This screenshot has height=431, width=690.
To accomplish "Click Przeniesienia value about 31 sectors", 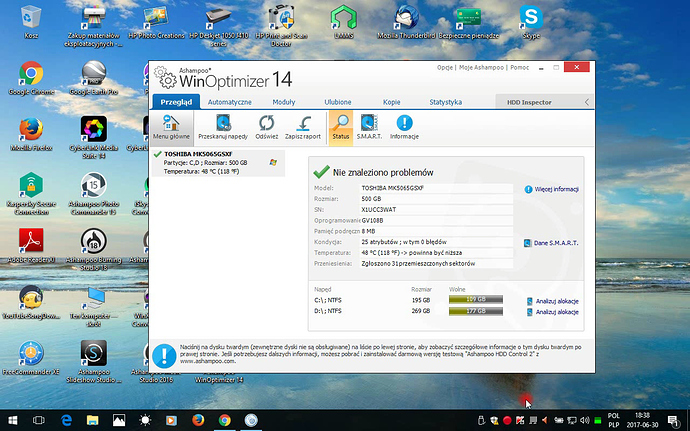I will coord(436,264).
